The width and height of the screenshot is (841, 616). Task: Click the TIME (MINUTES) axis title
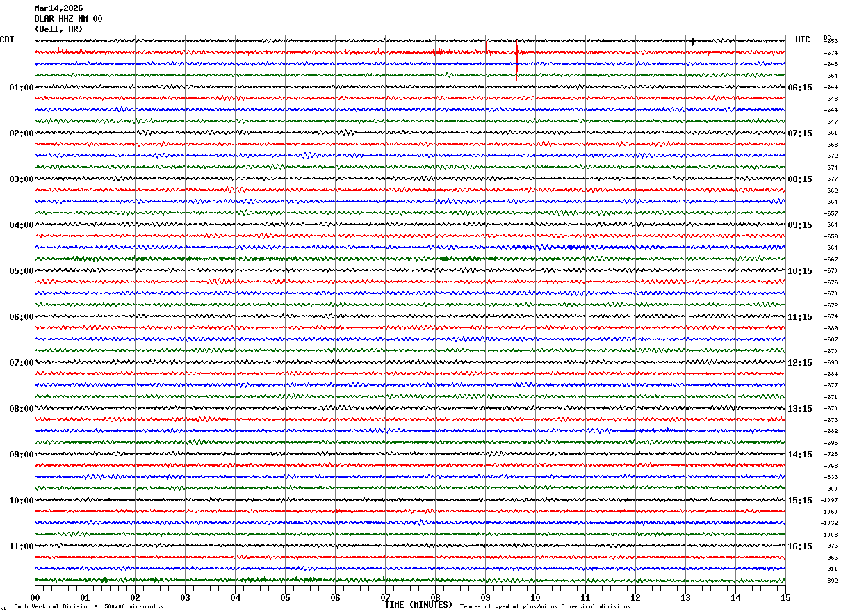[418, 605]
